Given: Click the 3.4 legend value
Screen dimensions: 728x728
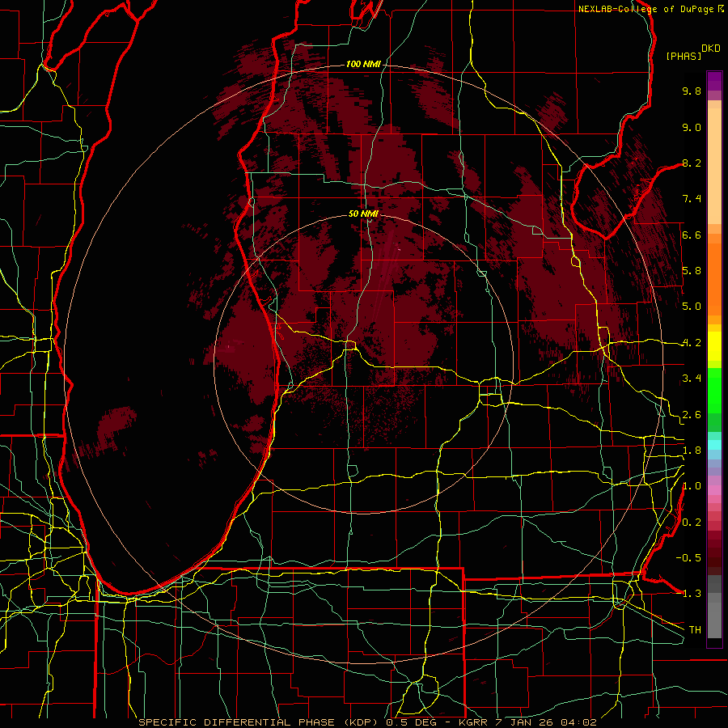Looking at the screenshot, I should point(692,379).
